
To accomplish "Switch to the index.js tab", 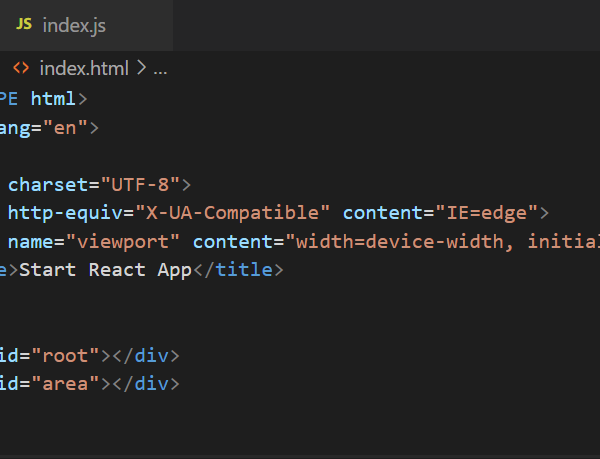I will tap(73, 25).
